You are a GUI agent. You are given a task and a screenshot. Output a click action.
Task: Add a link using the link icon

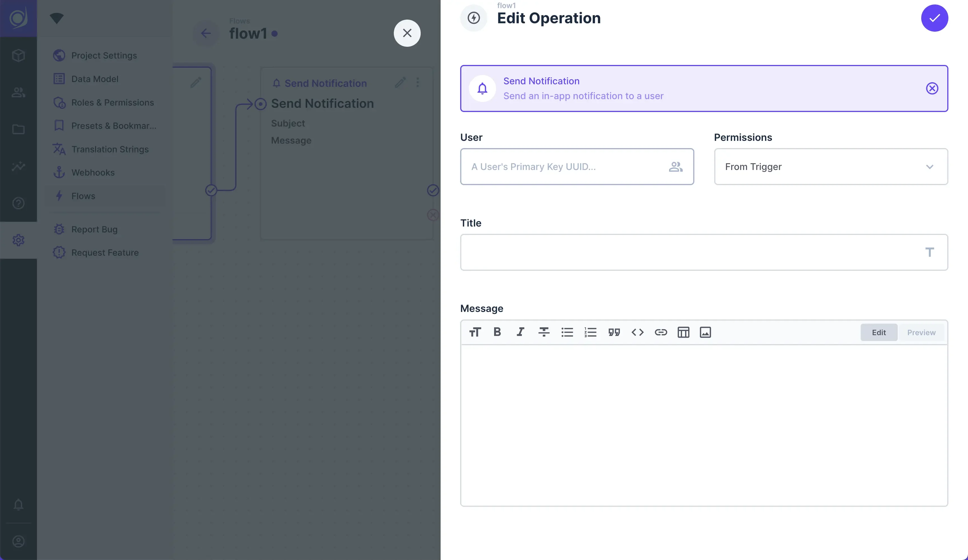[x=661, y=332]
